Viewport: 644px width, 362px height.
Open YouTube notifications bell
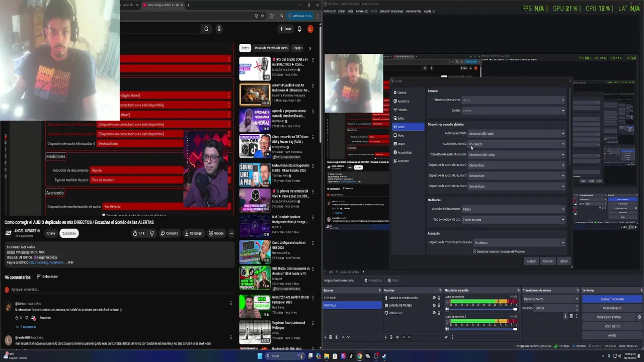tap(299, 29)
